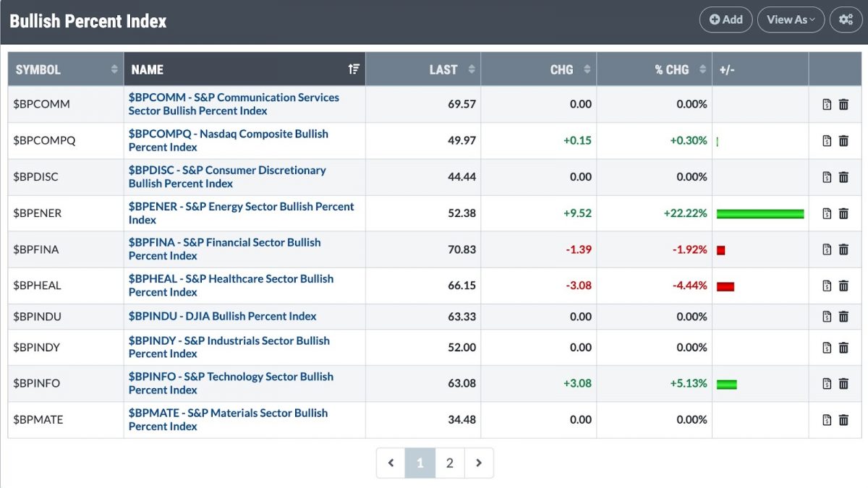This screenshot has height=488, width=868.
Task: Delete the $BPDISC row with trash icon
Action: coord(843,177)
